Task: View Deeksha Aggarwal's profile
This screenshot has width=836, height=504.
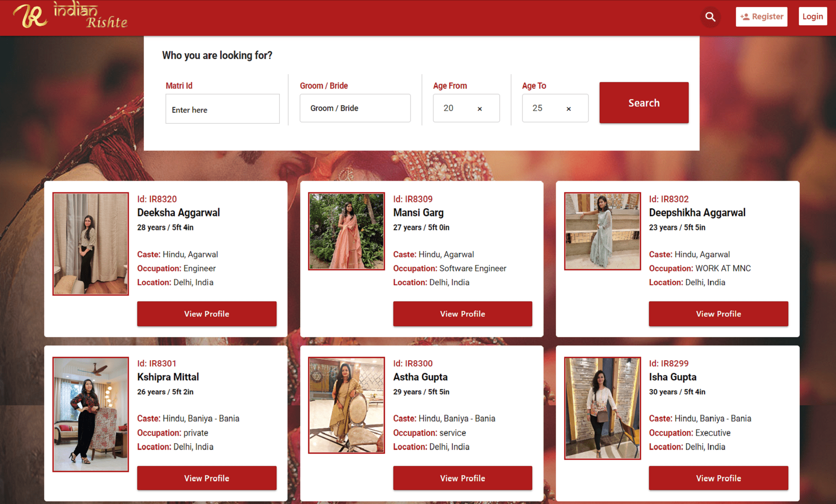Action: pyautogui.click(x=206, y=314)
